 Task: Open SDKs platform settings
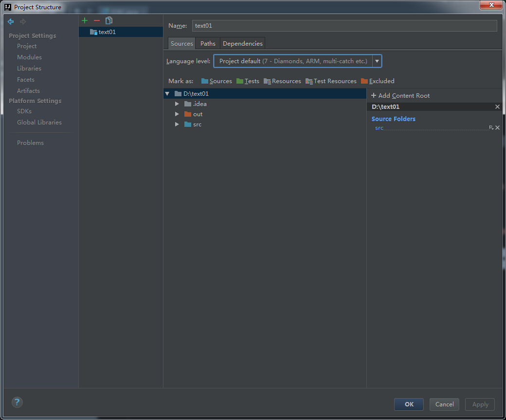coord(24,111)
